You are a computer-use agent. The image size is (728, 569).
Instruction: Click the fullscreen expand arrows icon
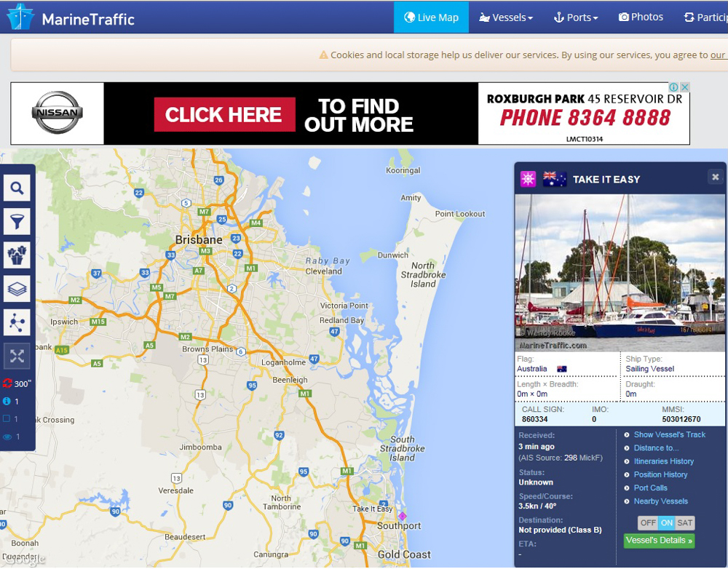pos(17,356)
